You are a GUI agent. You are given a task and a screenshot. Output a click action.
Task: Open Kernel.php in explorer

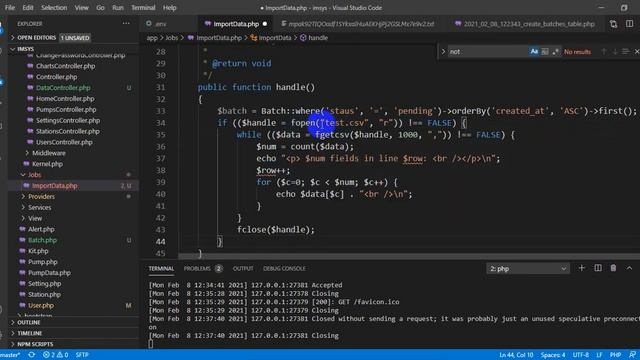47,164
